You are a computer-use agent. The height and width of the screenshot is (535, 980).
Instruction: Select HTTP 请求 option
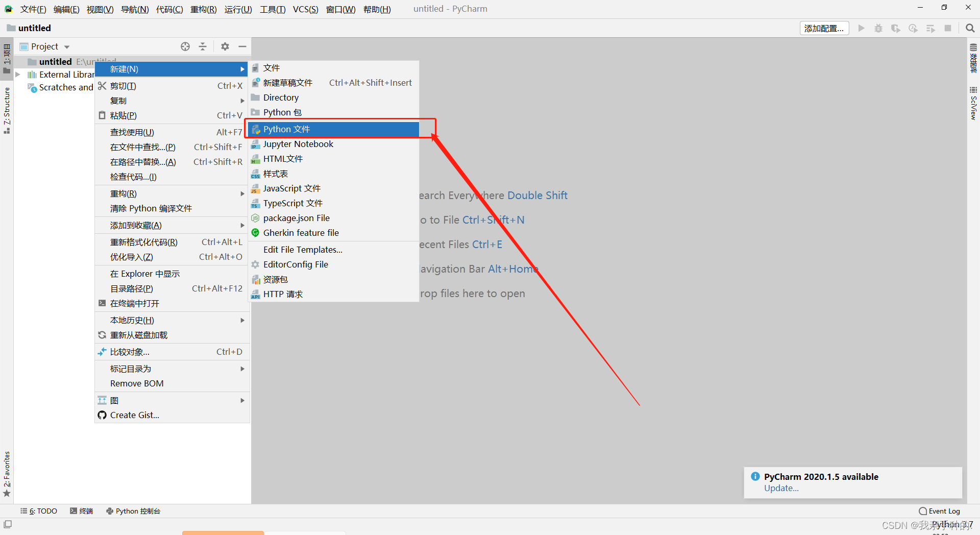(x=334, y=294)
